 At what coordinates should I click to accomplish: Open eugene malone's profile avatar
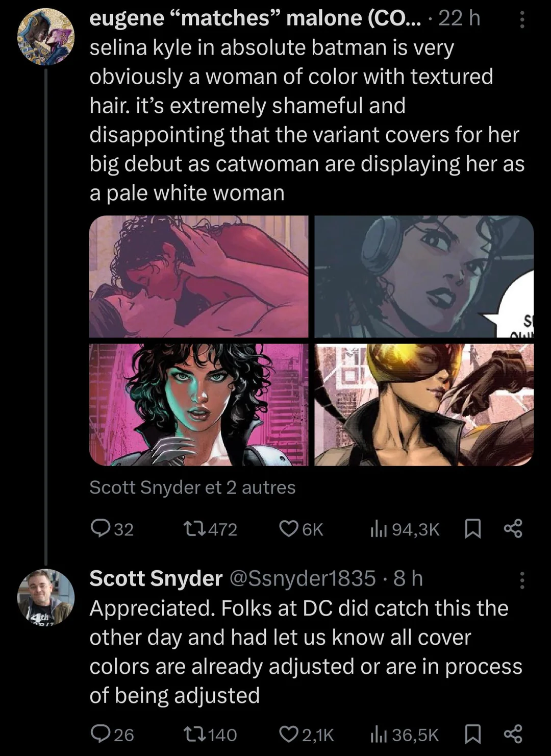click(46, 37)
